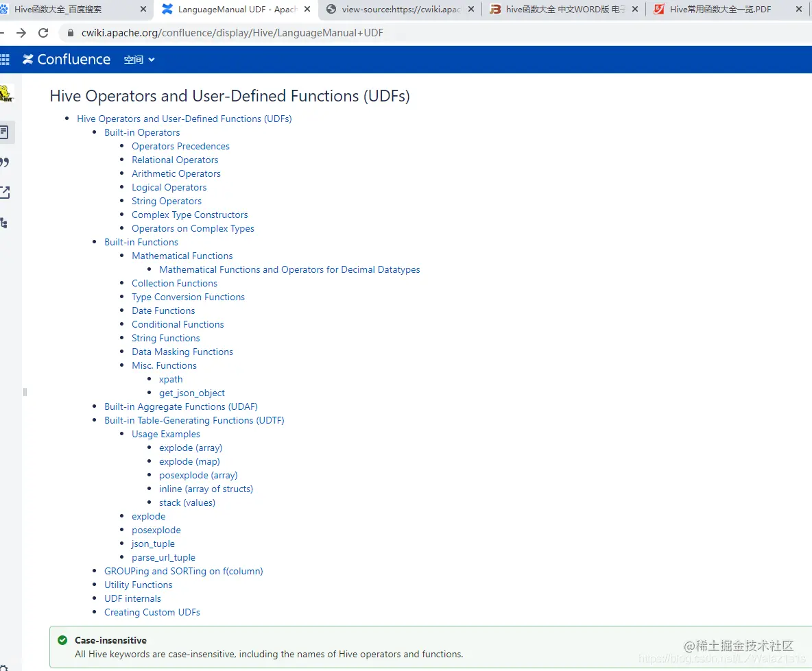812x671 pixels.
Task: Open stack (values) link
Action: pyautogui.click(x=187, y=503)
